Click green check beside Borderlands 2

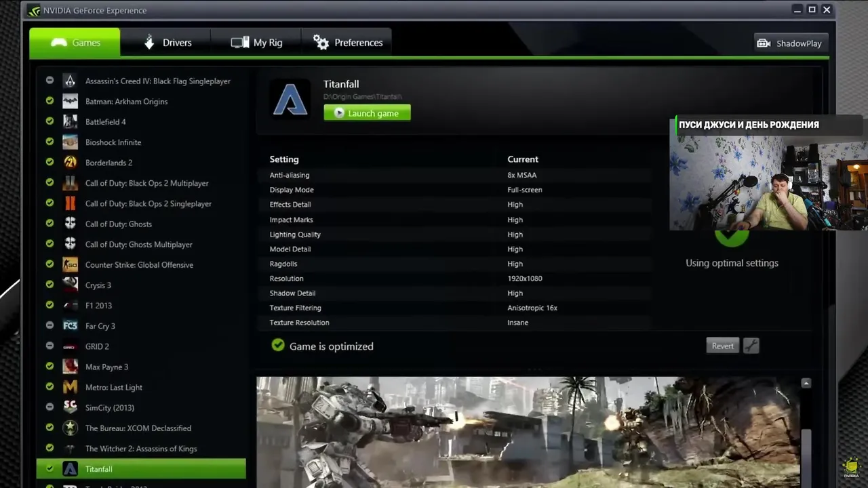tap(50, 161)
